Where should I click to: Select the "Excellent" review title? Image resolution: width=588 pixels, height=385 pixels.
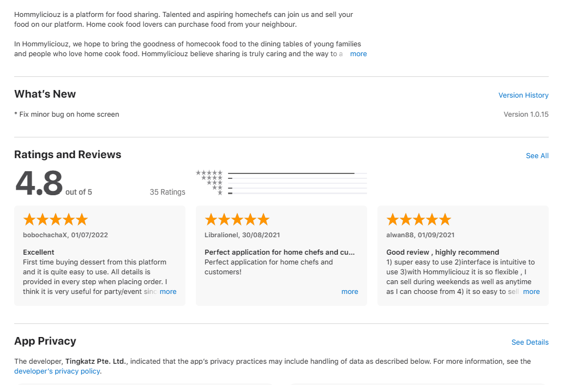(x=39, y=252)
